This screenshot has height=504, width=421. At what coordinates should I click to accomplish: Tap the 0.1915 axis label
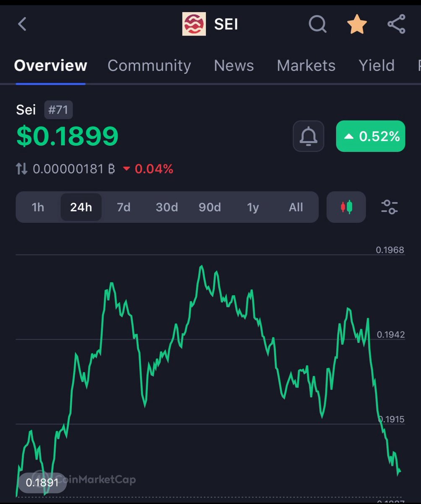pyautogui.click(x=391, y=419)
